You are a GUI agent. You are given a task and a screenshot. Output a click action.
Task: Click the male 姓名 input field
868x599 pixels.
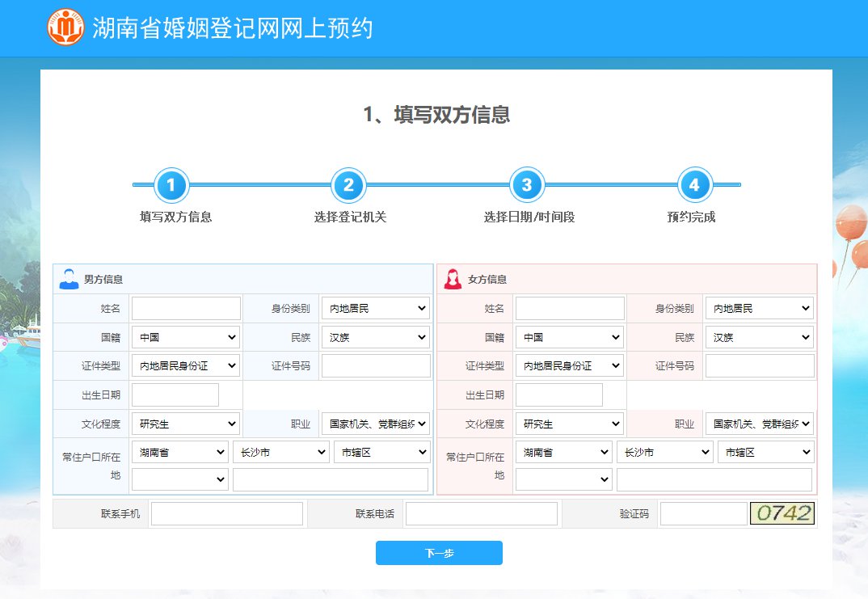pyautogui.click(x=186, y=308)
